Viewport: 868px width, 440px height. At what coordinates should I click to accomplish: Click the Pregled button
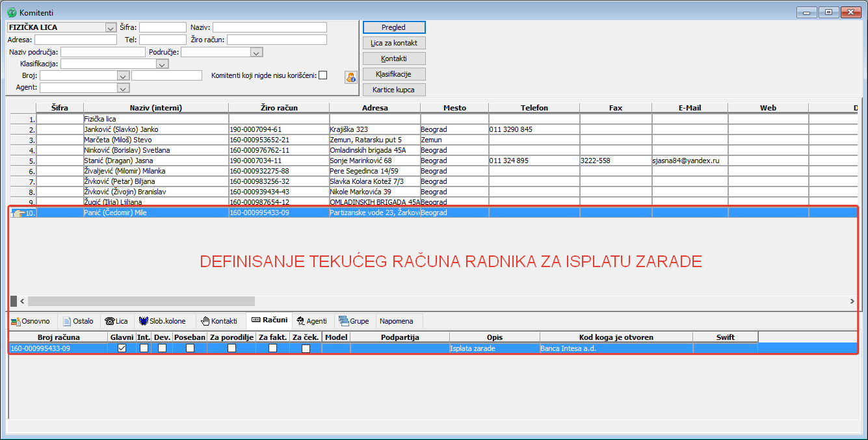(393, 27)
